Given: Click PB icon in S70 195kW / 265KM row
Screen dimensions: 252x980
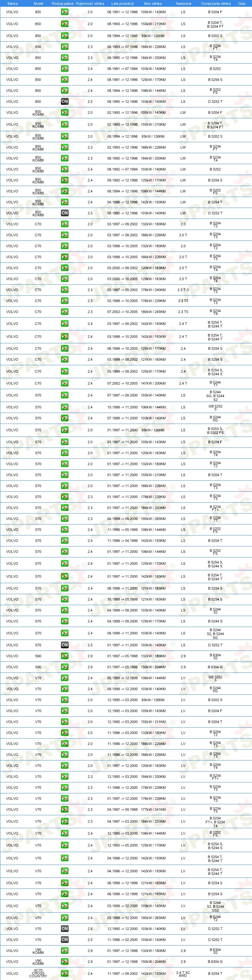Looking at the screenshot, I should click(x=65, y=519).
